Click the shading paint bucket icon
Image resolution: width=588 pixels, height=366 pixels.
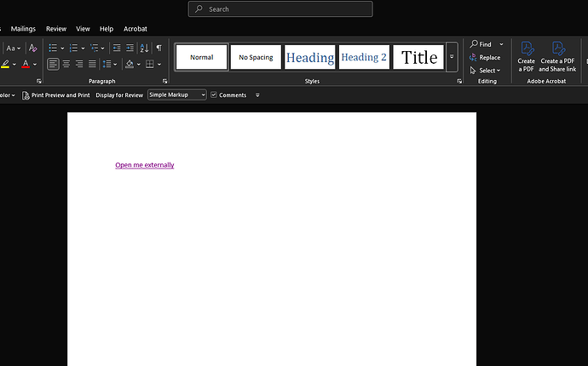(130, 64)
